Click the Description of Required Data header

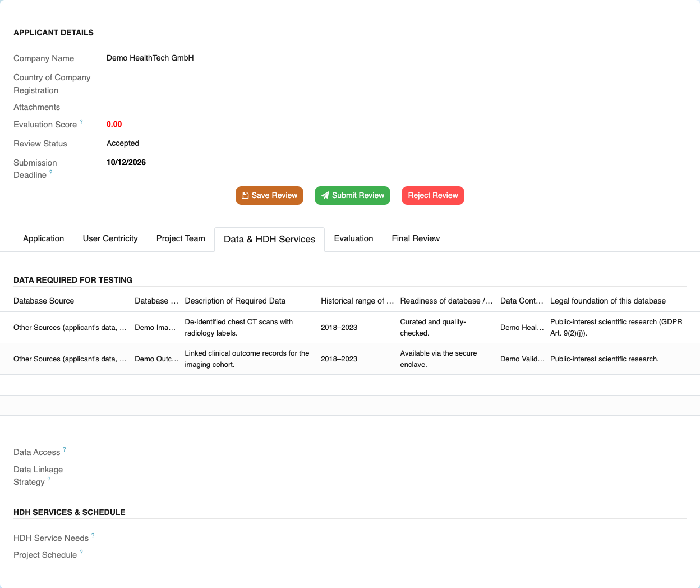coord(235,301)
